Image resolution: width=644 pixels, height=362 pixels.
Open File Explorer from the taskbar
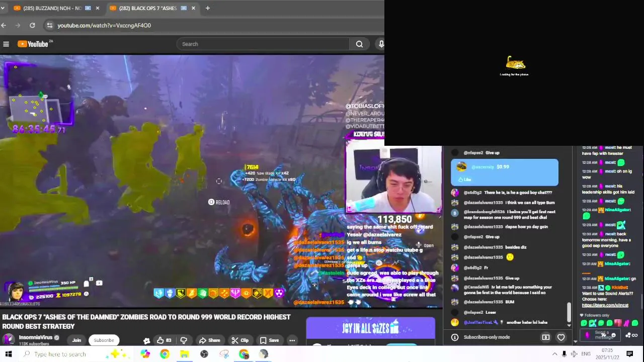pos(184,354)
